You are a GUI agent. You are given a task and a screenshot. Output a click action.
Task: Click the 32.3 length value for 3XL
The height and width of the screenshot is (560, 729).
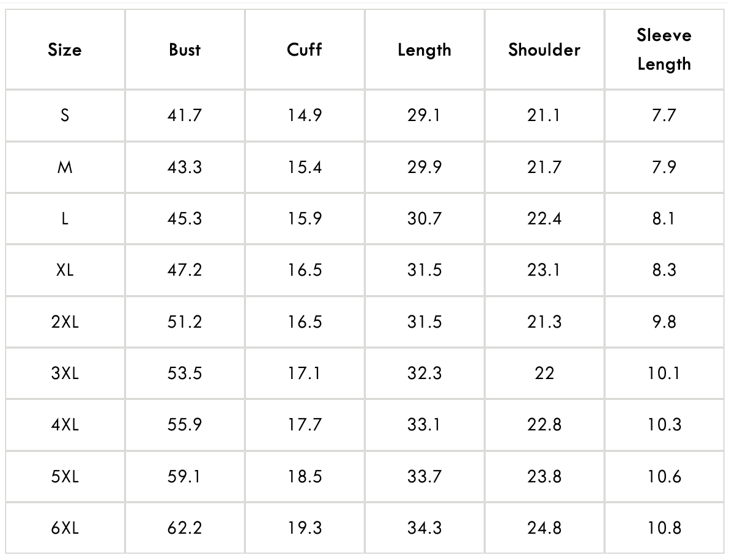click(424, 373)
